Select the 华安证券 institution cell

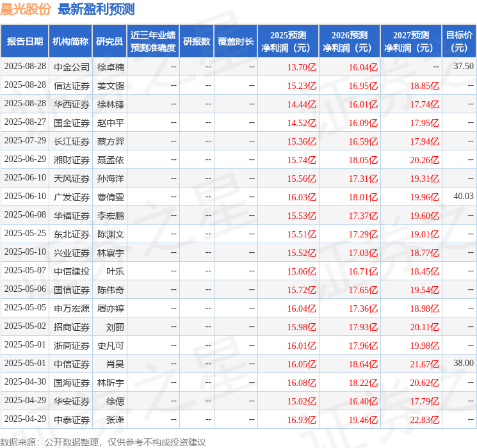[x=72, y=401]
